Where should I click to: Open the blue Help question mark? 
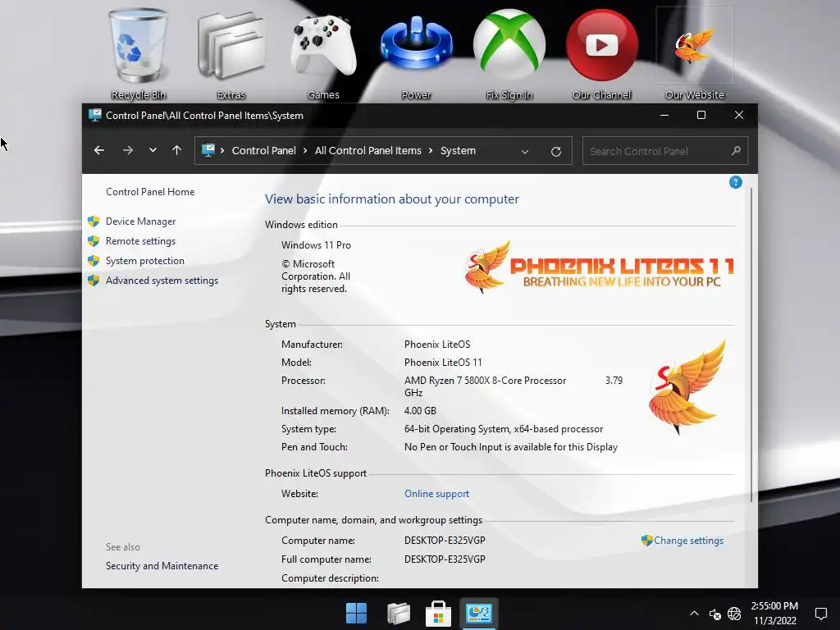click(x=736, y=183)
